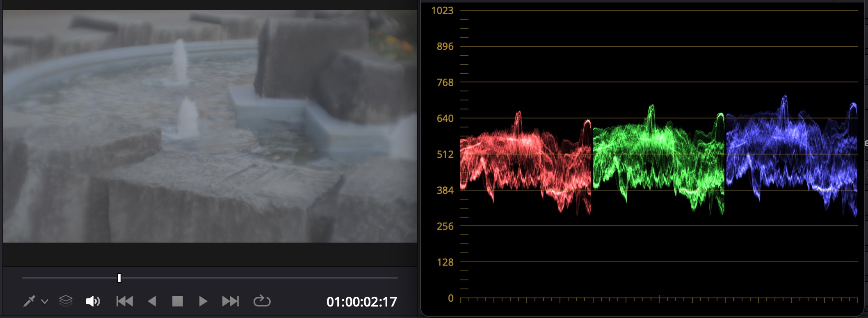Toggle loop playback
868x318 pixels.
tap(262, 302)
